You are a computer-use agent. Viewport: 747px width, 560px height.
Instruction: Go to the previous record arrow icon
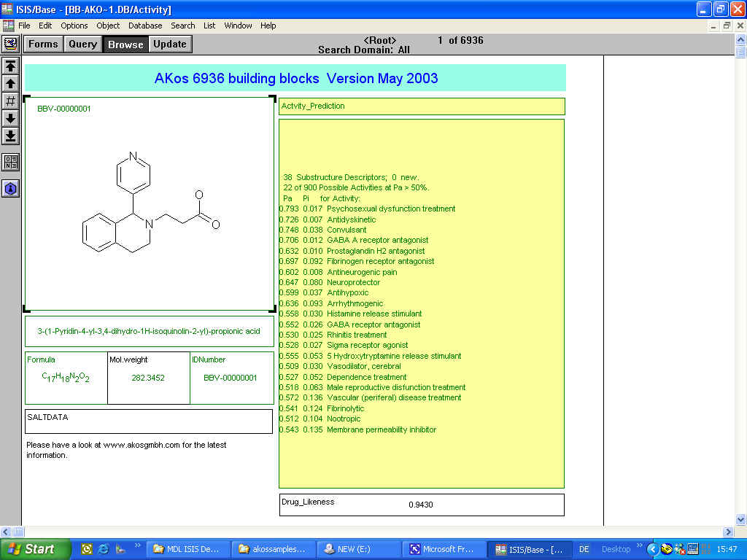click(x=10, y=83)
